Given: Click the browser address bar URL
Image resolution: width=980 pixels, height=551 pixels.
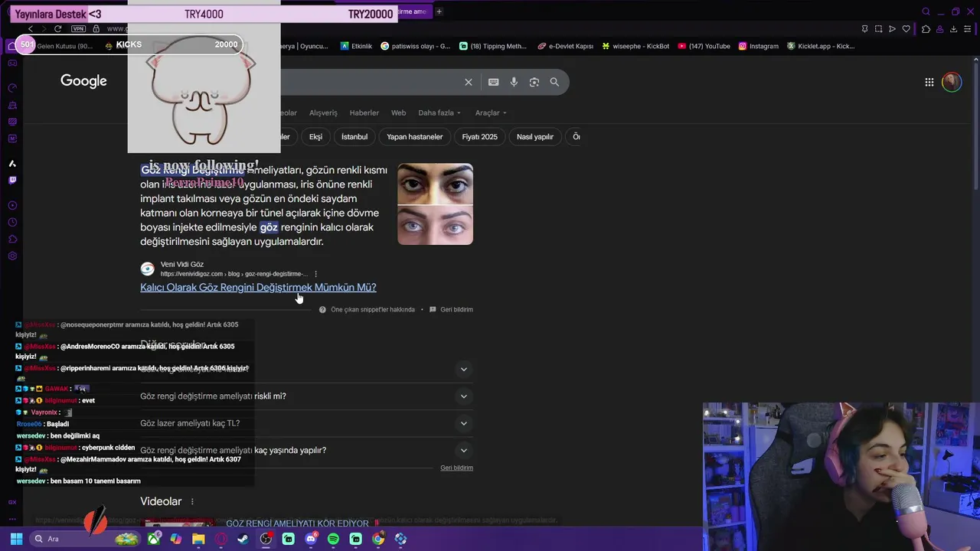Looking at the screenshot, I should tap(117, 28).
